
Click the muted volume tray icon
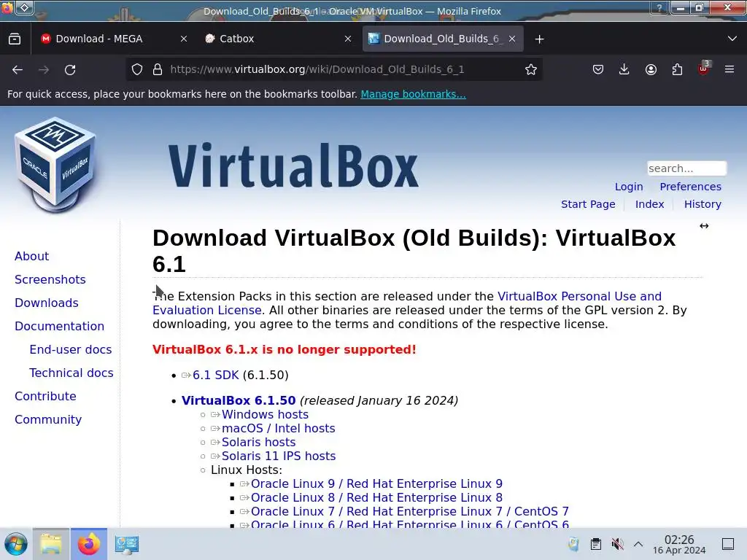pos(617,544)
